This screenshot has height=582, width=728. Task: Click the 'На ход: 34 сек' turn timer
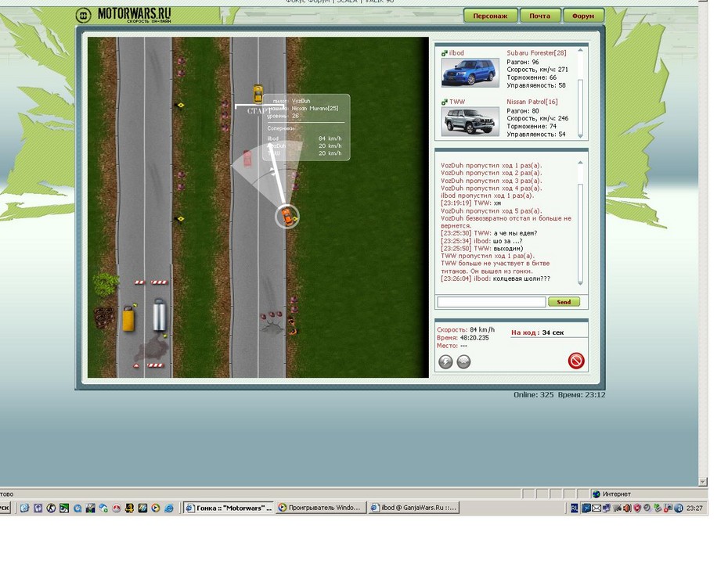coord(538,332)
